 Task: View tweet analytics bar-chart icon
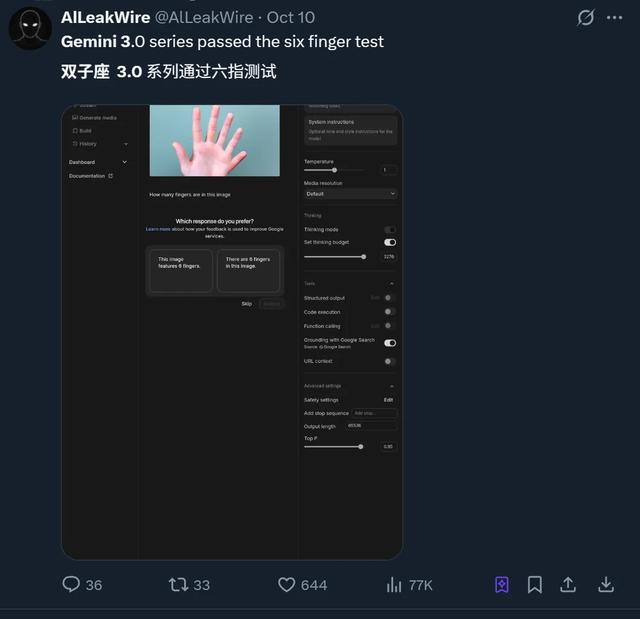click(394, 584)
